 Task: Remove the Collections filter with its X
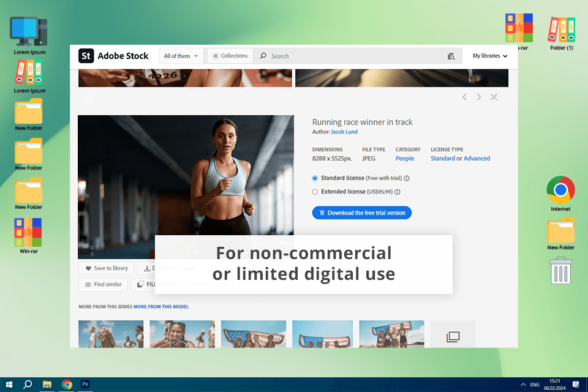215,56
